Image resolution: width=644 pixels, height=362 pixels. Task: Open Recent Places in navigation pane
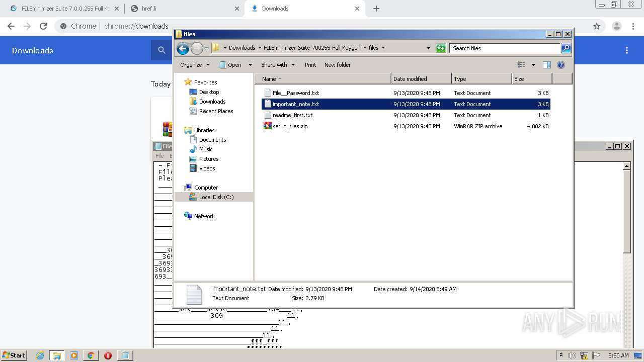211,111
